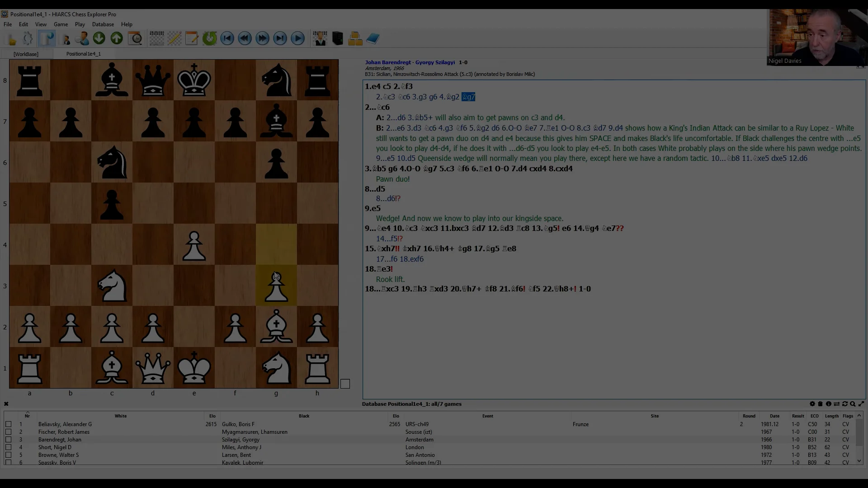Image resolution: width=868 pixels, height=488 pixels.
Task: Click the green reset-game circular arrow
Action: 210,38
